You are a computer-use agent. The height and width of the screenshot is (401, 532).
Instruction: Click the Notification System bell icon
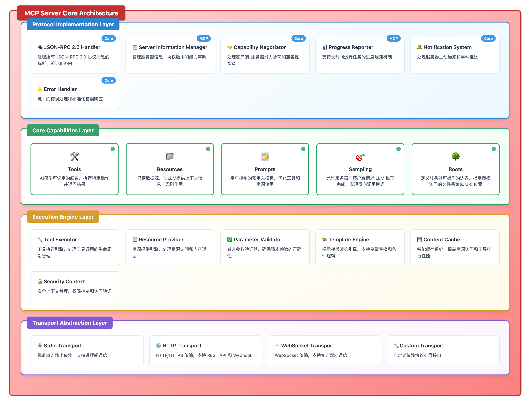(419, 47)
